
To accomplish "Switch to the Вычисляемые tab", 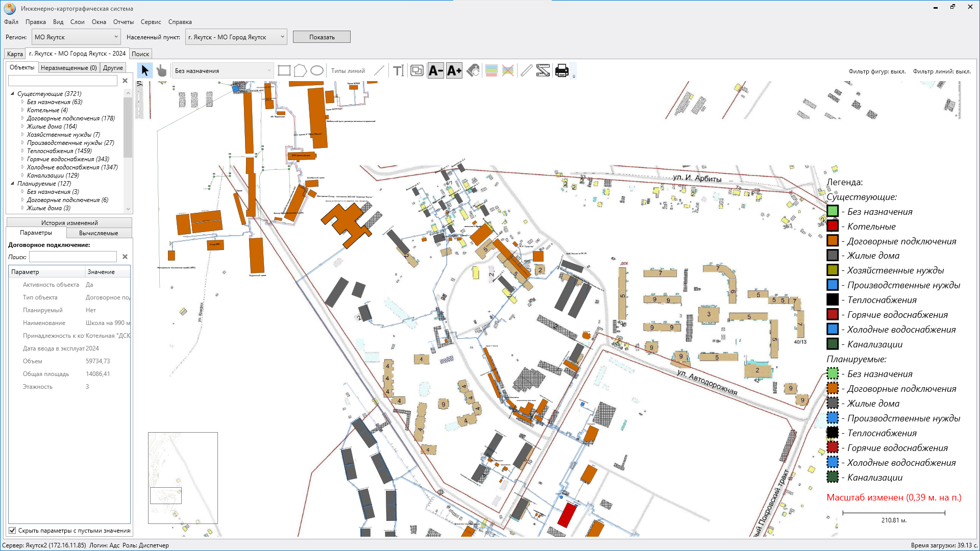I will pyautogui.click(x=99, y=233).
